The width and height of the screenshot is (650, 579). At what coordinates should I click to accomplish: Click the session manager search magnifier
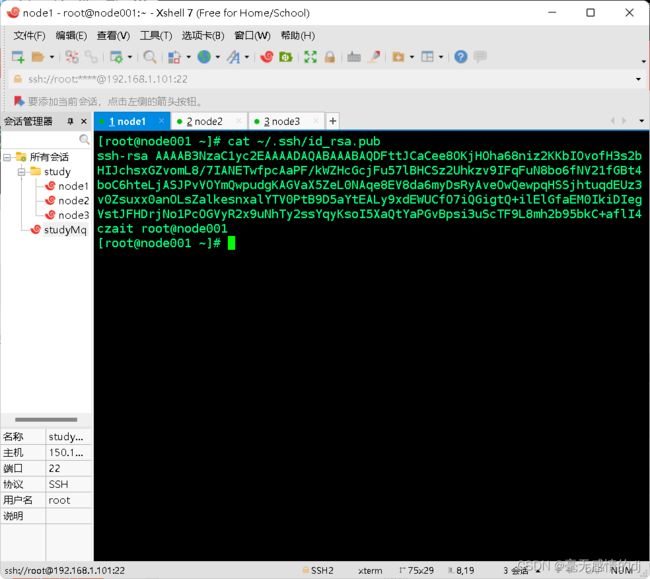coord(84,139)
